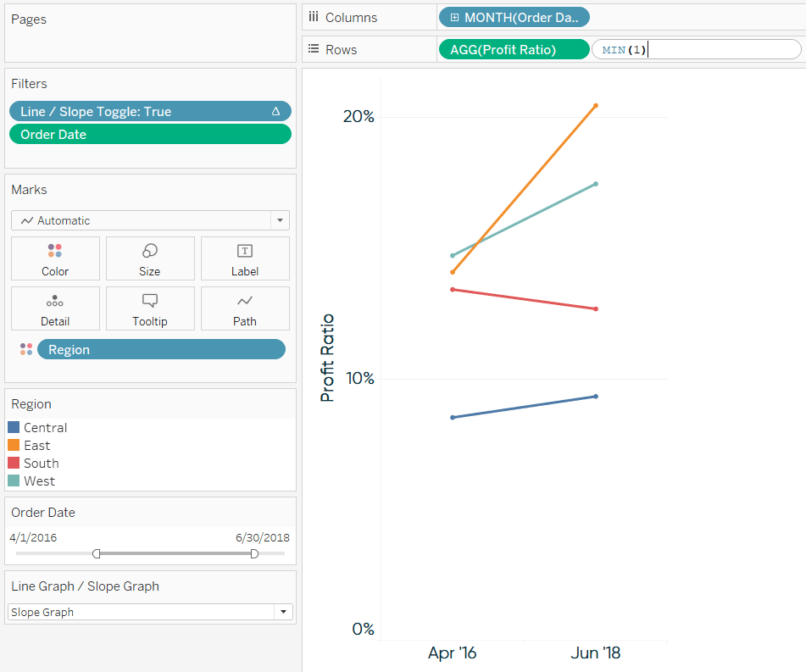Select the Central blue color swatch
This screenshot has width=806, height=672.
click(14, 427)
